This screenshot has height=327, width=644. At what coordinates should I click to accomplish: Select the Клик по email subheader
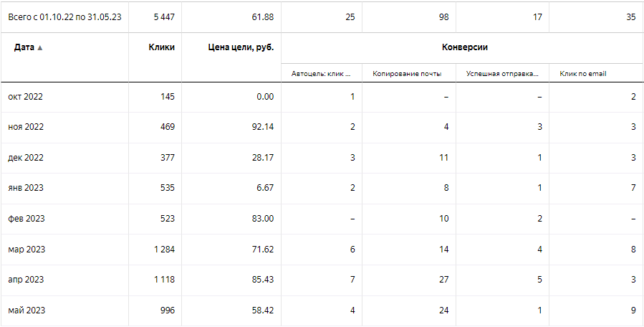pyautogui.click(x=583, y=73)
